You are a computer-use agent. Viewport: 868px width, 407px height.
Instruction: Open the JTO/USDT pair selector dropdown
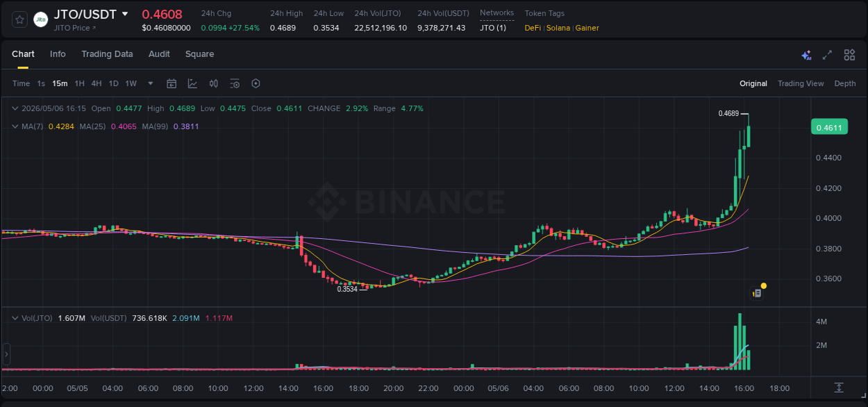point(125,14)
